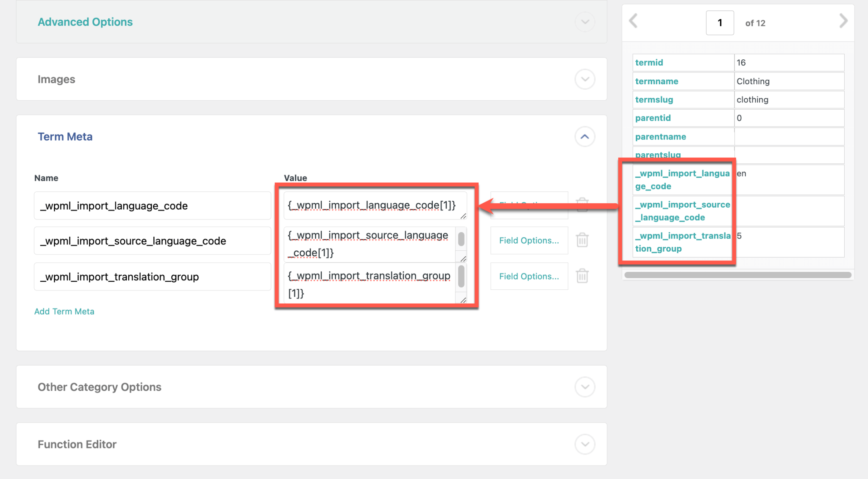
Task: Click the horizontal scrollbar under the data preview
Action: (x=737, y=275)
